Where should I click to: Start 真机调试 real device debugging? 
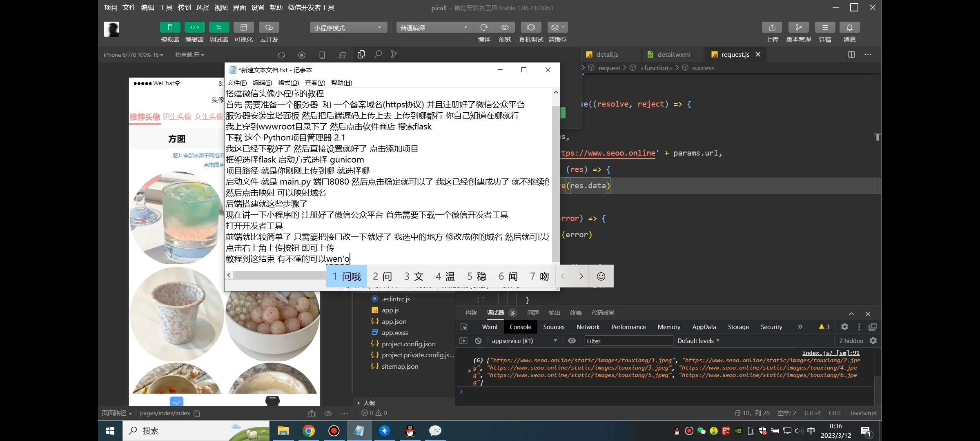[x=530, y=32]
